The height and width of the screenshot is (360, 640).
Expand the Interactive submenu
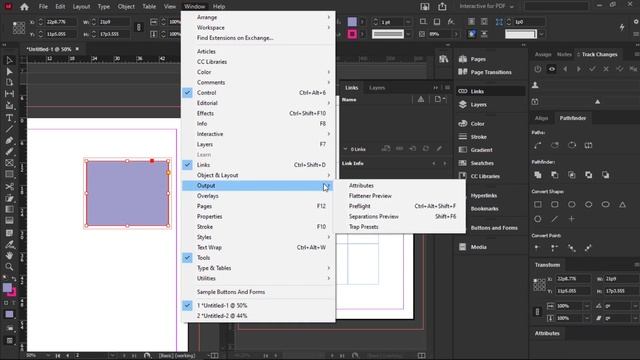click(x=258, y=134)
